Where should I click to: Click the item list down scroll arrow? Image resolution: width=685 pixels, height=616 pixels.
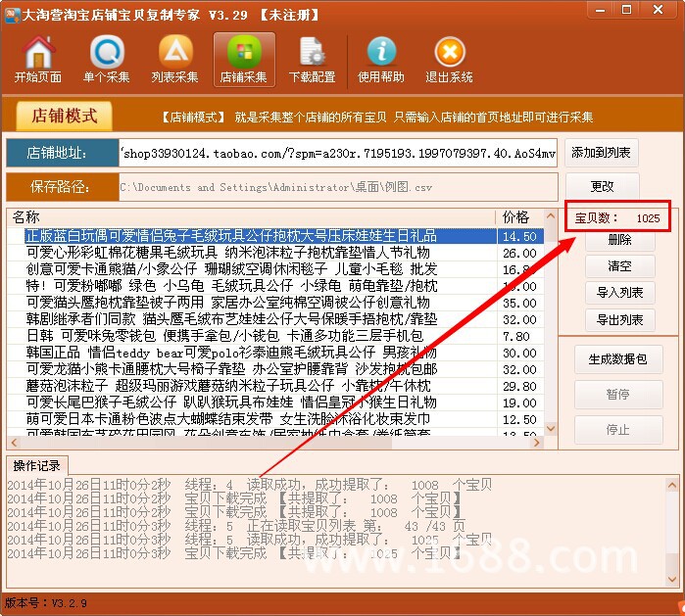551,429
